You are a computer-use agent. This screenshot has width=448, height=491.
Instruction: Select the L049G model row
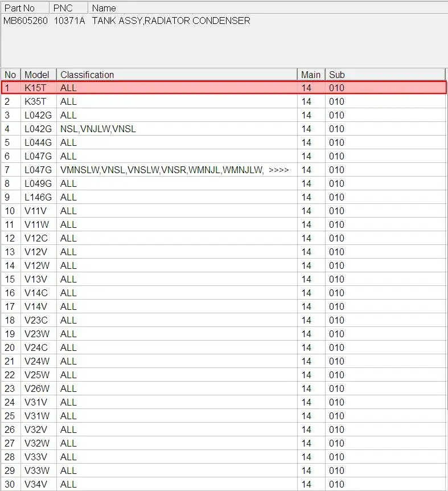click(224, 183)
